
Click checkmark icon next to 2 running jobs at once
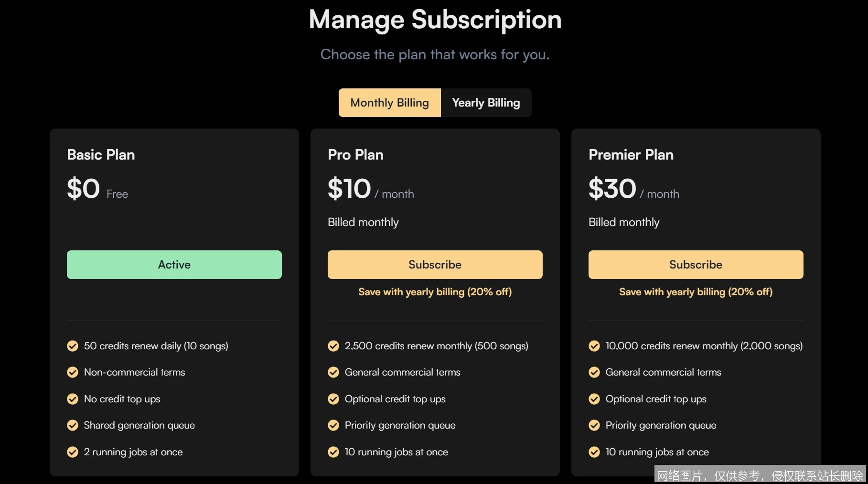coord(73,452)
